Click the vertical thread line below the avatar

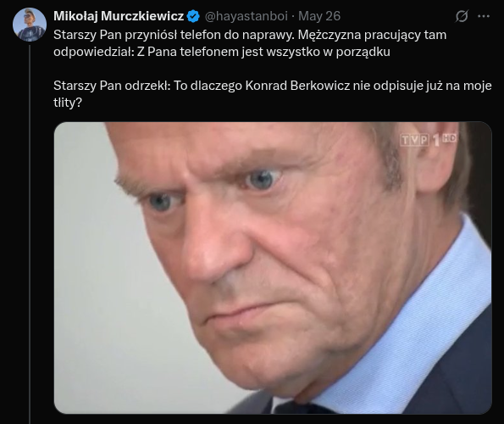click(30, 234)
